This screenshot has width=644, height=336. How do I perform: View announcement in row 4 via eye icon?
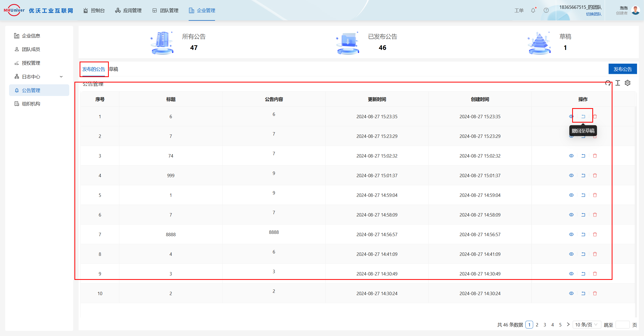(x=571, y=175)
